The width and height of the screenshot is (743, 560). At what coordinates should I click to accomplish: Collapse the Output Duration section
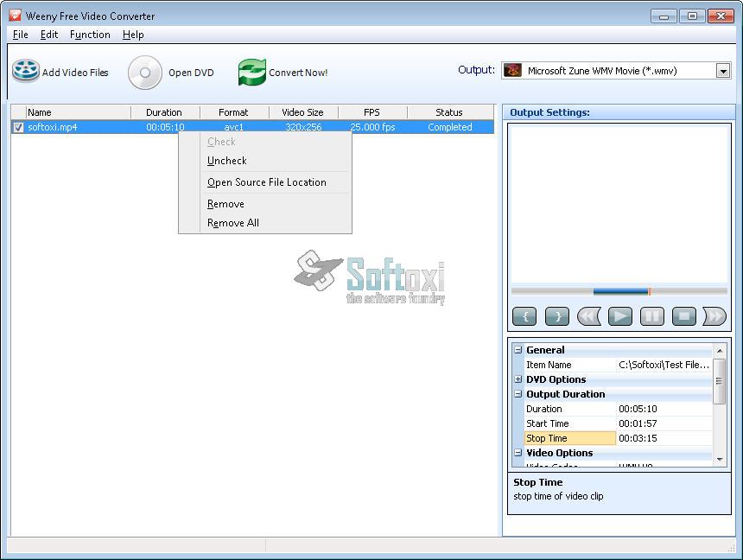tap(518, 394)
